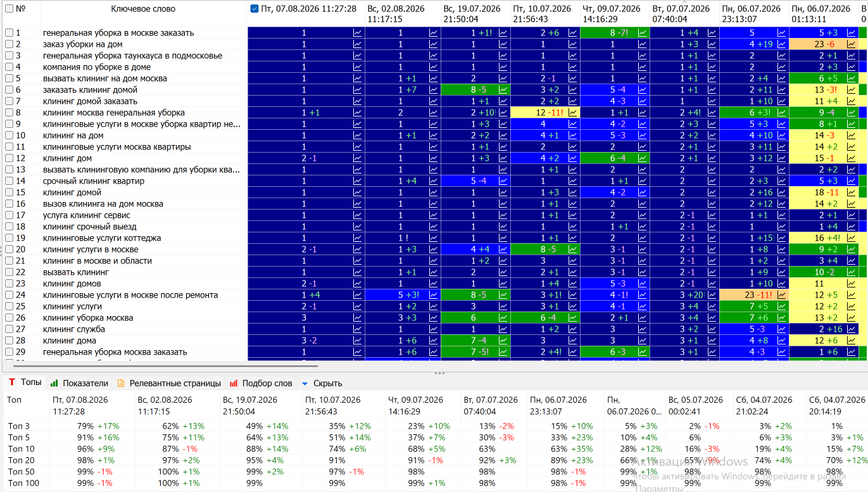Open the chart icon for 'клининг домой' on 07.08.2026
The width and height of the screenshot is (868, 492).
358,192
